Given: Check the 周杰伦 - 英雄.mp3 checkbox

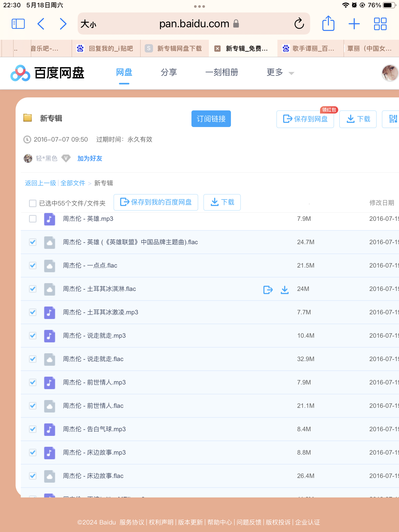Looking at the screenshot, I should [33, 219].
